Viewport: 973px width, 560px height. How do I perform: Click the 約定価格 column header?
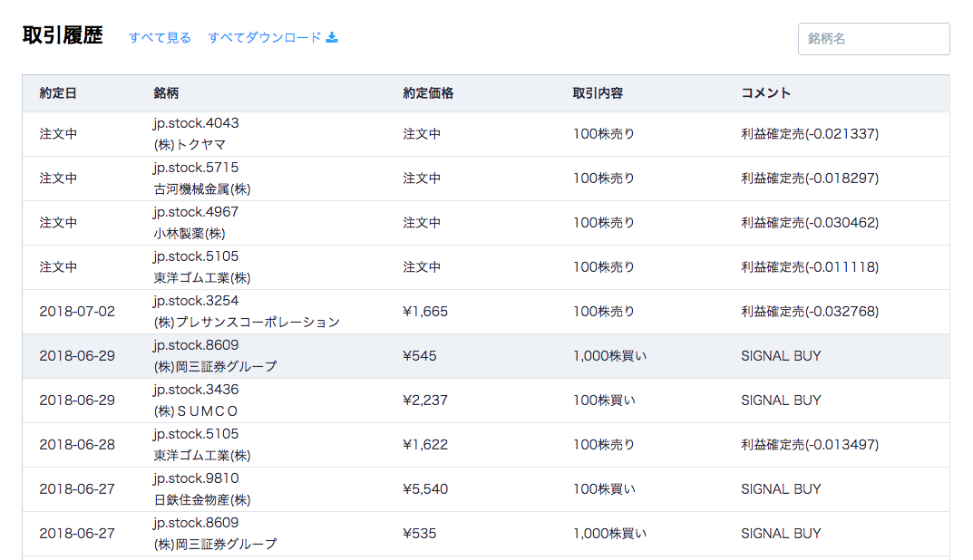428,93
